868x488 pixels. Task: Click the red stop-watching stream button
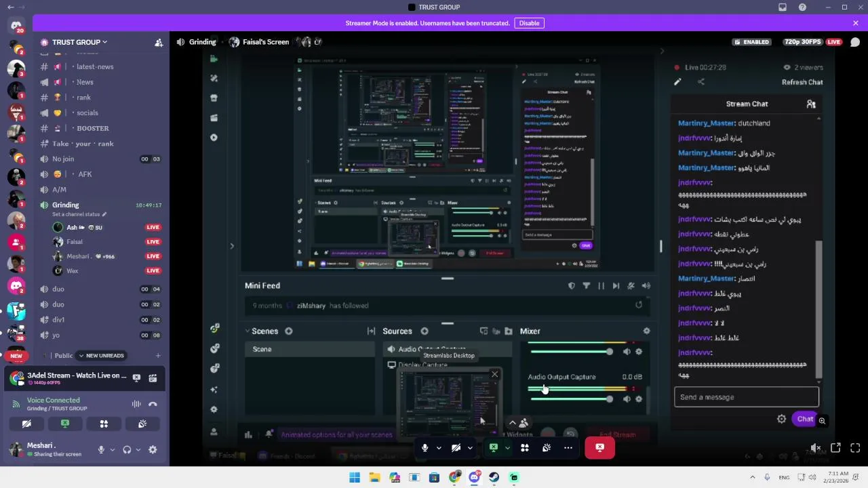tap(599, 447)
